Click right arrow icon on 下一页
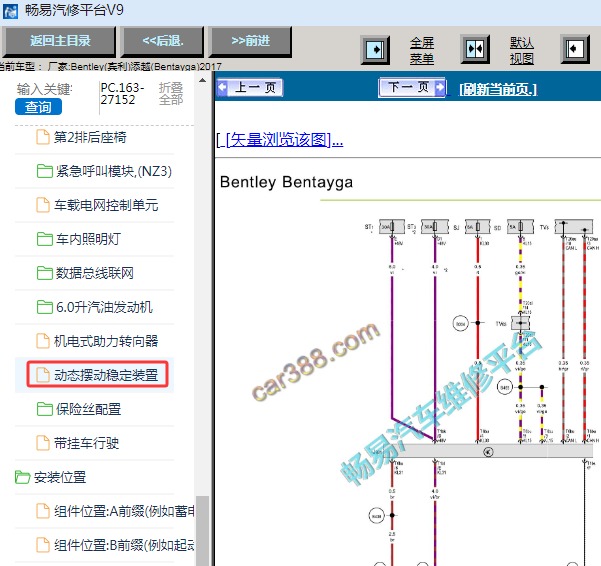 point(440,87)
